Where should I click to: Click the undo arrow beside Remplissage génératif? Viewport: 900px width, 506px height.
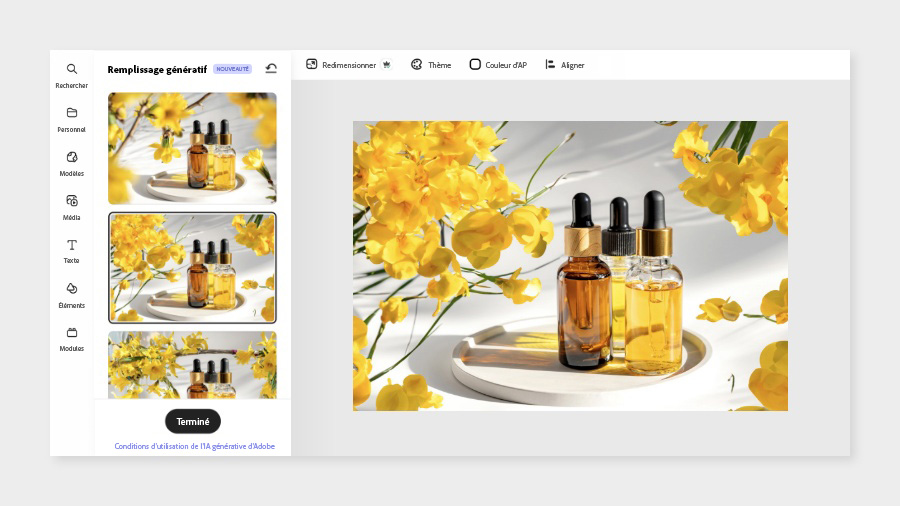(x=271, y=69)
